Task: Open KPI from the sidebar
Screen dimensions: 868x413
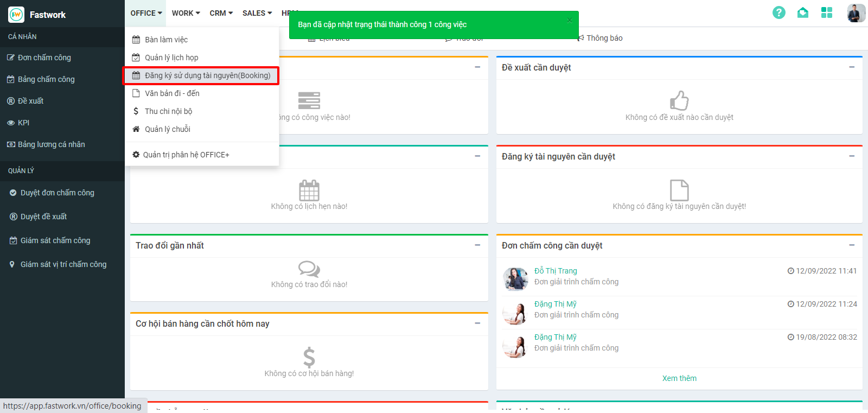Action: coord(23,123)
